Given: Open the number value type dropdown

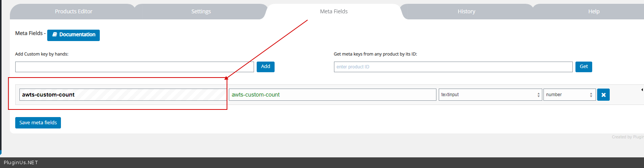Looking at the screenshot, I should click(x=569, y=95).
